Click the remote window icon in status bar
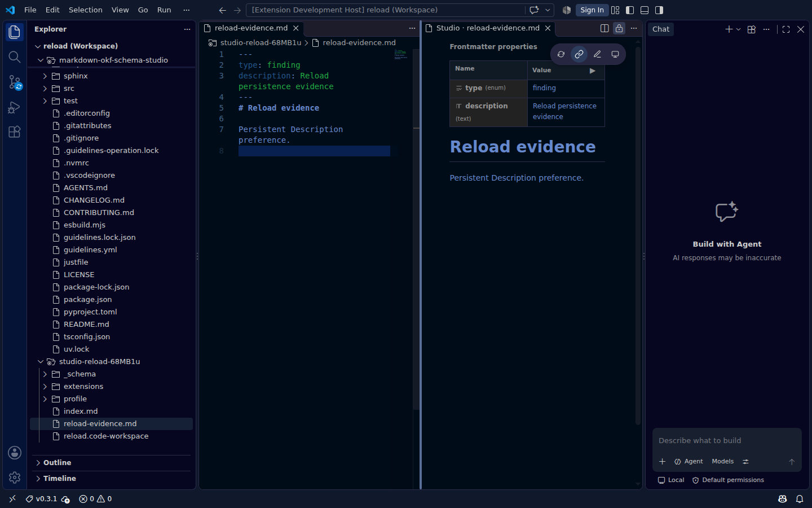 (x=12, y=499)
